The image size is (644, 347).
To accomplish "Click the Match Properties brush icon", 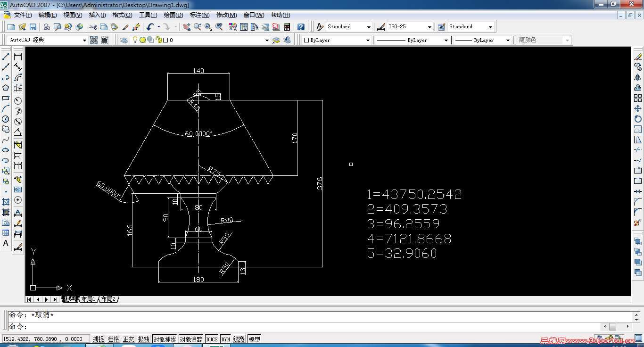I will (x=126, y=27).
